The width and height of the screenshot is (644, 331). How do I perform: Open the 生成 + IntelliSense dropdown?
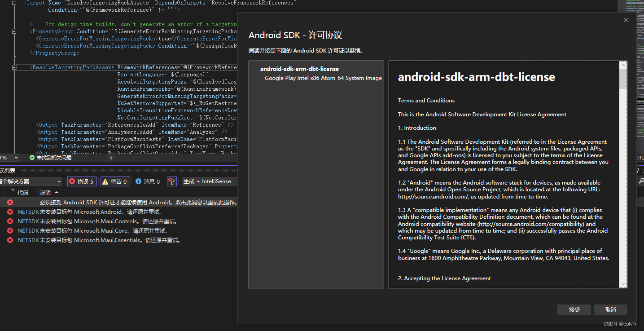(207, 181)
